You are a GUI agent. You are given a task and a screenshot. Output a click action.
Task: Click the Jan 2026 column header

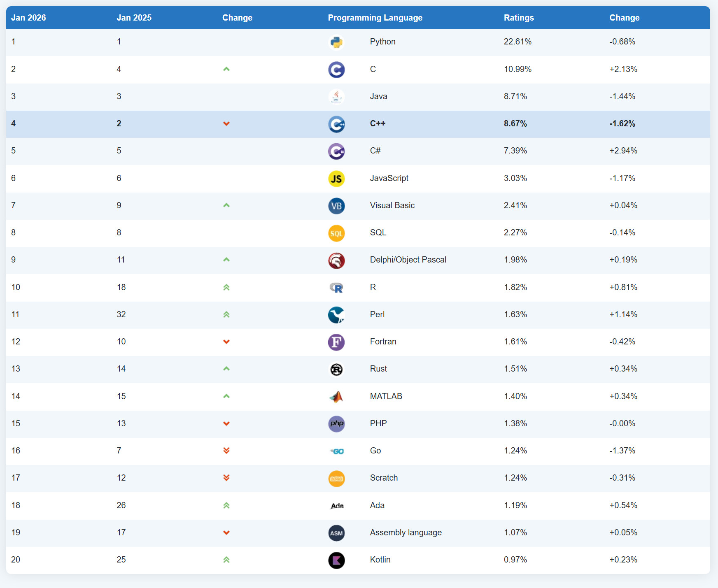point(28,18)
